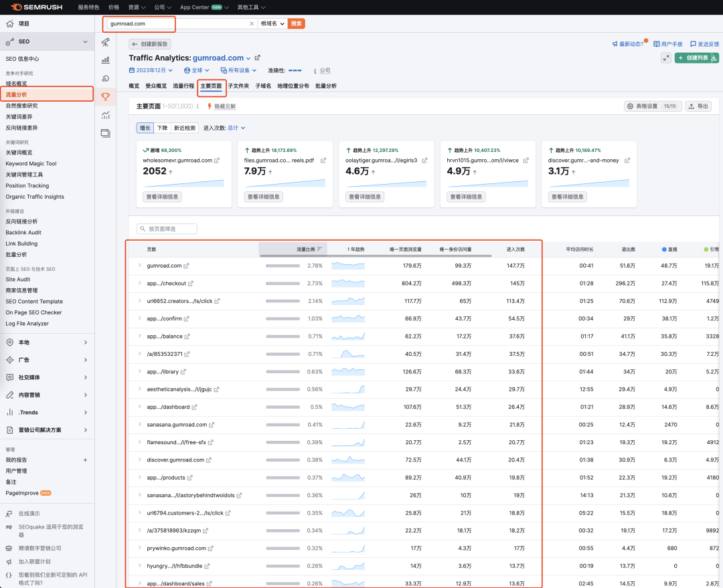
Task: Switch to the 下降 filter option
Action: pyautogui.click(x=162, y=128)
